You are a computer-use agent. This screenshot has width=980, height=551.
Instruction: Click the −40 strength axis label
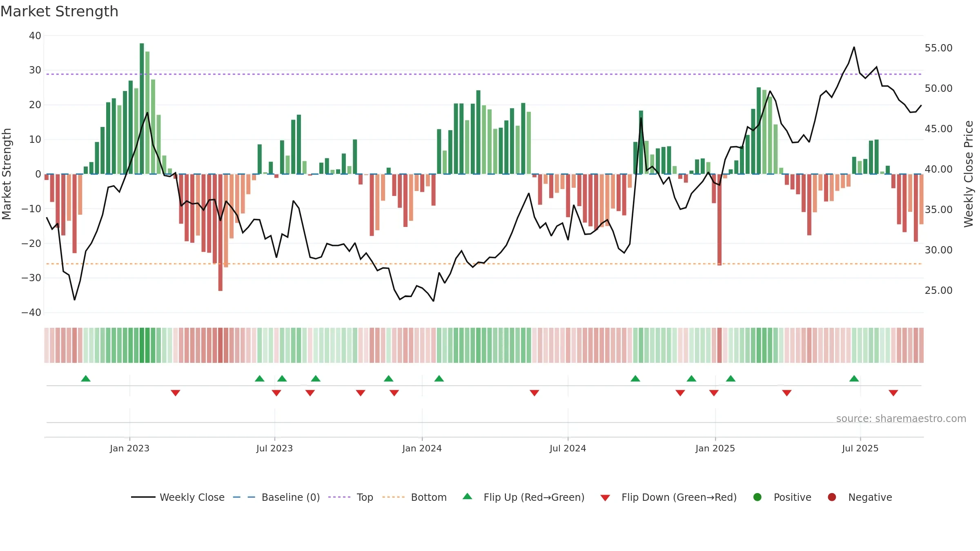tap(31, 313)
